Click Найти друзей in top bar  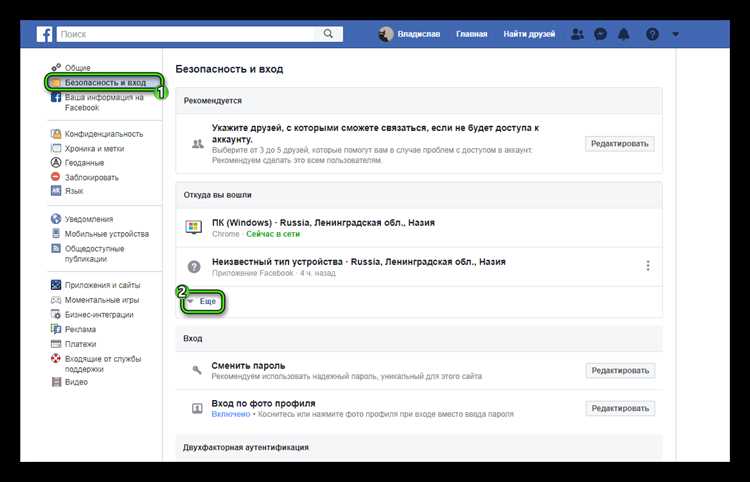(x=531, y=34)
